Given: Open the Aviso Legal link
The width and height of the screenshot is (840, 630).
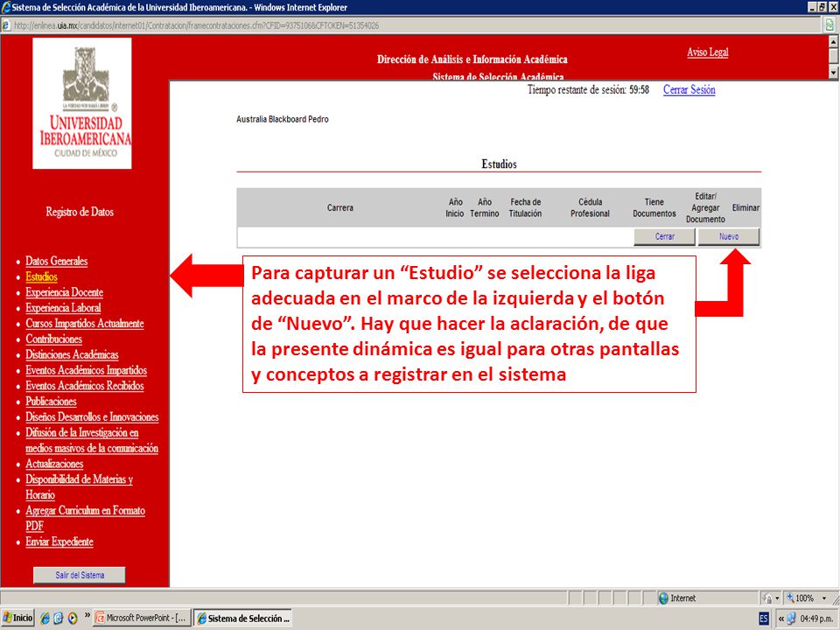Looking at the screenshot, I should 708,52.
